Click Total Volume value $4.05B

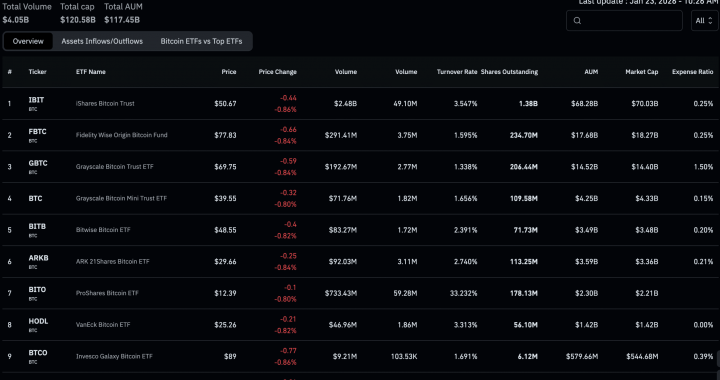point(16,20)
